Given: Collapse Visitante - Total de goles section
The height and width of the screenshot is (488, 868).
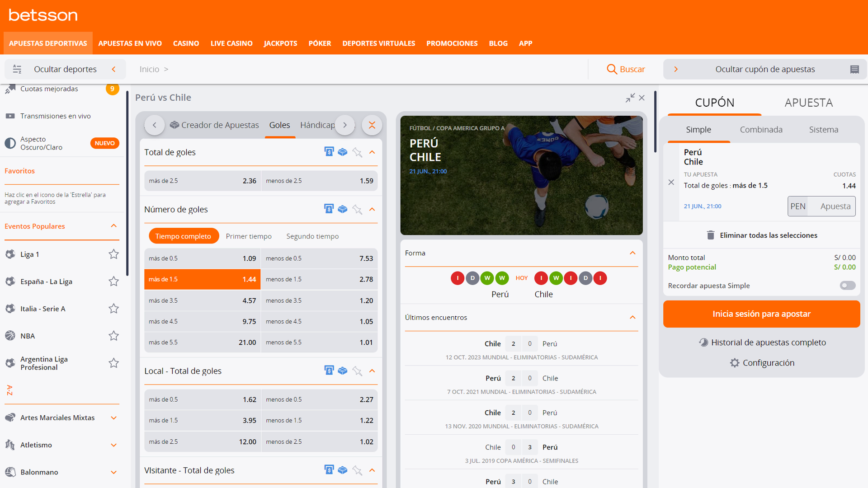Looking at the screenshot, I should pyautogui.click(x=372, y=470).
